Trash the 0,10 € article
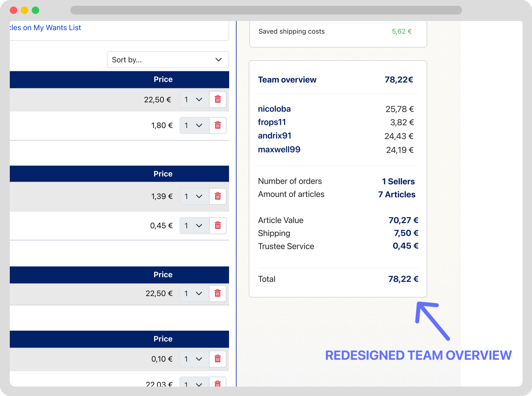532x396 pixels. click(x=217, y=359)
